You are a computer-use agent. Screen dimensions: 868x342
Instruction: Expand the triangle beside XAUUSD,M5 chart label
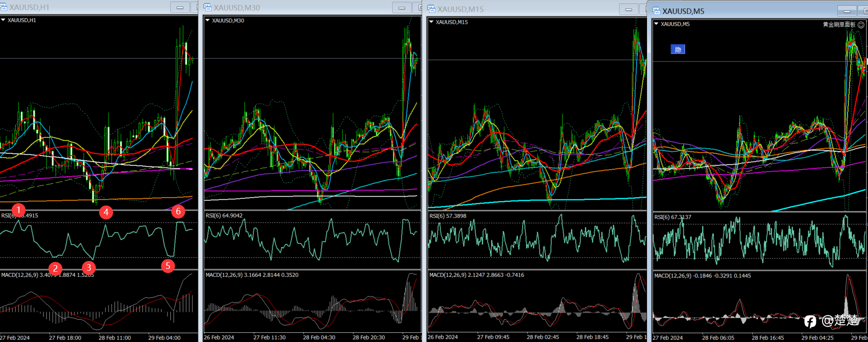click(656, 24)
